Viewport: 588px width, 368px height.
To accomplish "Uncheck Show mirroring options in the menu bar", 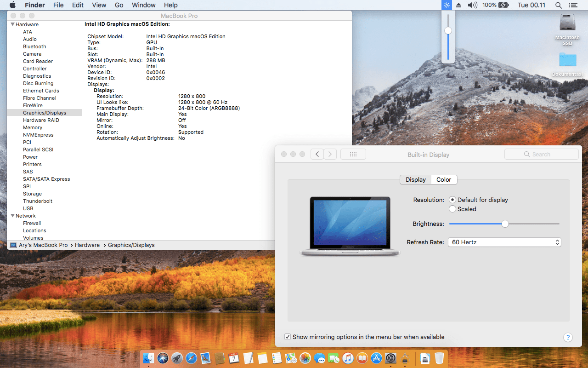I will tap(288, 337).
